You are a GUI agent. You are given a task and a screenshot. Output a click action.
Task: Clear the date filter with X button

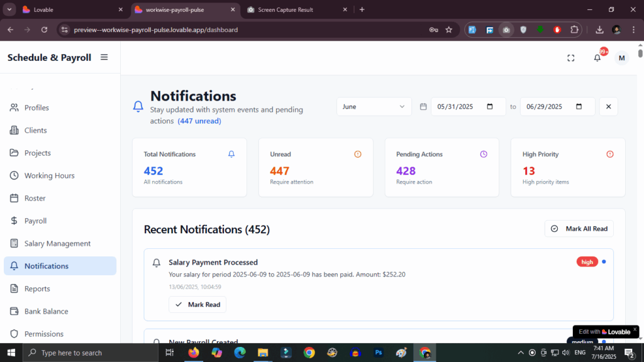click(x=608, y=107)
